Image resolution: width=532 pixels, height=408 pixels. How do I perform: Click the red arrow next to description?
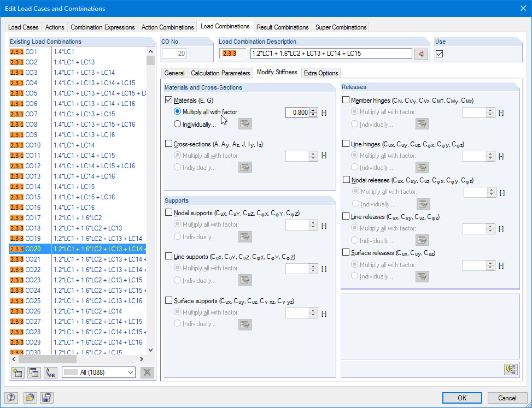tap(421, 54)
